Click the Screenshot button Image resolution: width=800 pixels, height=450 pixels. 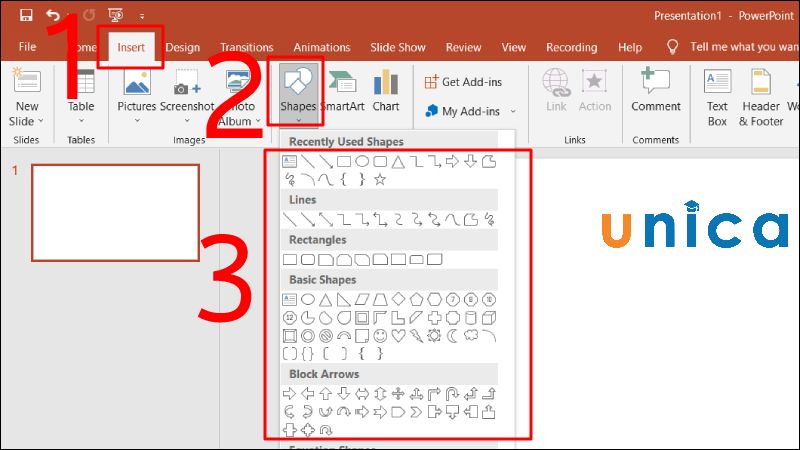tap(187, 89)
